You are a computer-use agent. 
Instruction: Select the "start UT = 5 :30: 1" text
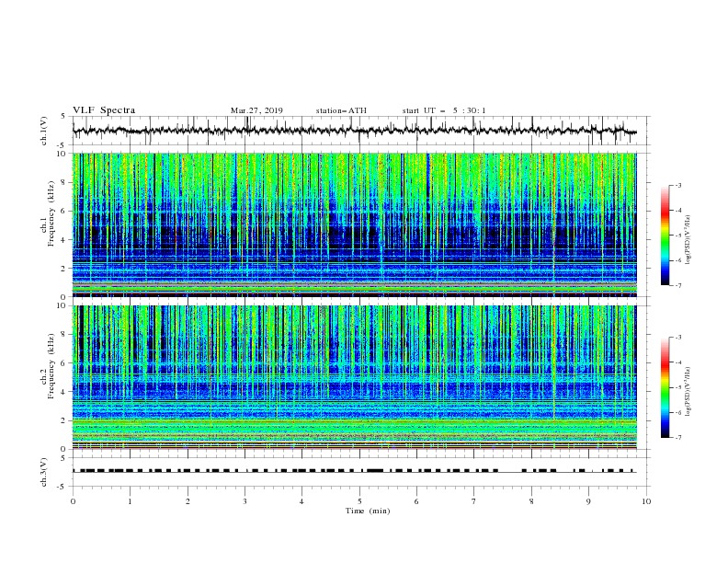tap(444, 110)
